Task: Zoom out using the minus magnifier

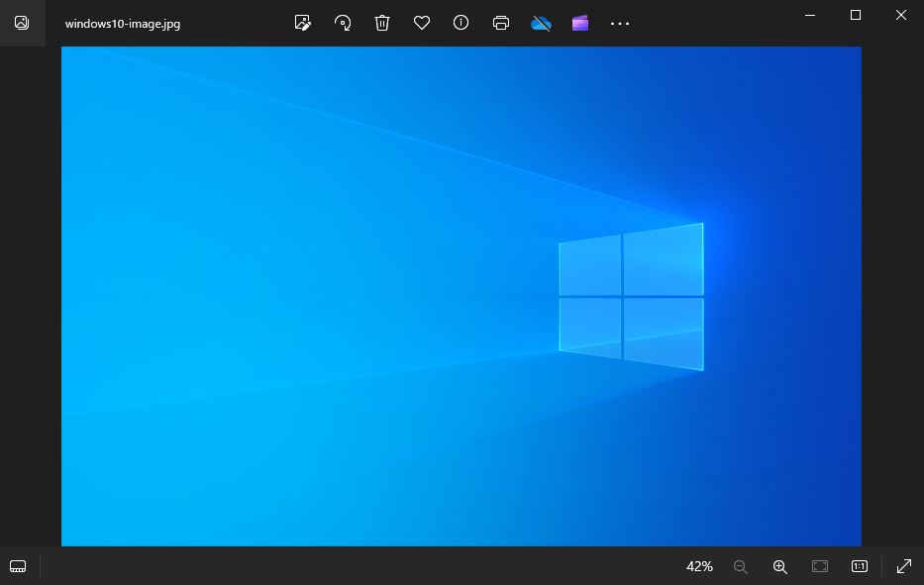Action: point(741,567)
